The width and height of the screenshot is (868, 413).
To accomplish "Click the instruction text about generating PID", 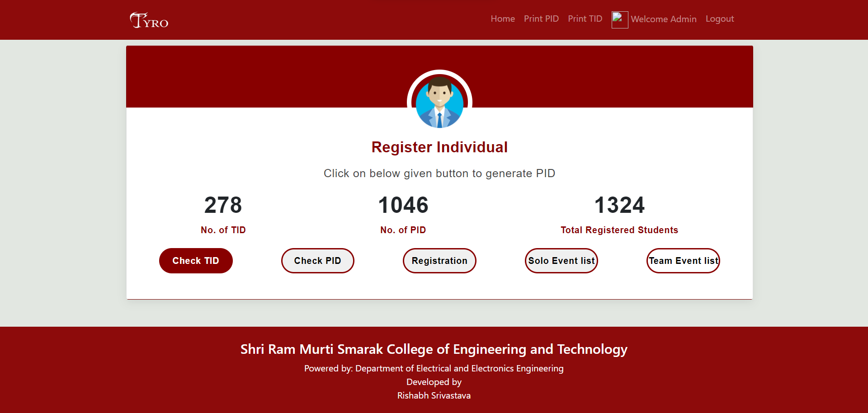I will (x=439, y=174).
